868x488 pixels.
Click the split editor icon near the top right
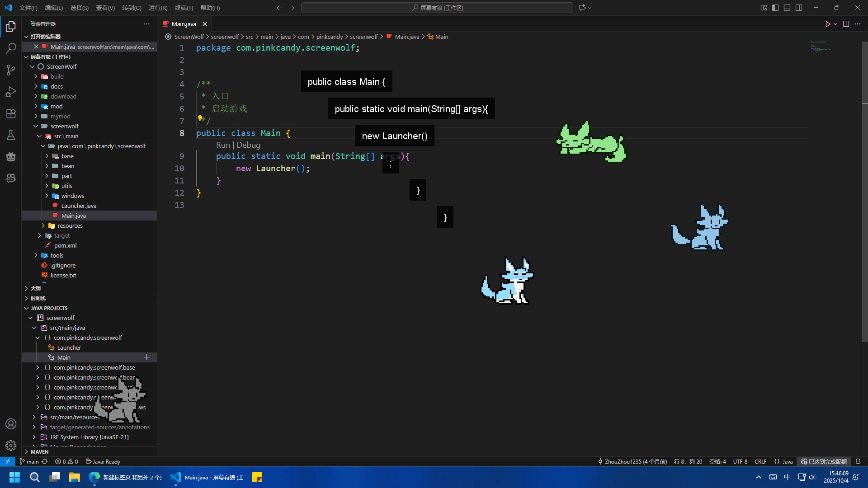click(846, 24)
